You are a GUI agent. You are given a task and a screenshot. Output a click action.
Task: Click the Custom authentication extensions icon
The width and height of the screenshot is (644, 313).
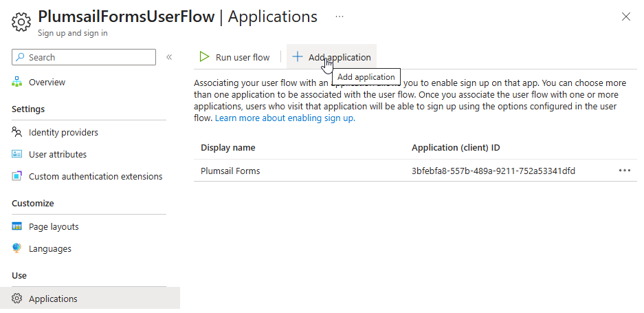click(x=17, y=176)
